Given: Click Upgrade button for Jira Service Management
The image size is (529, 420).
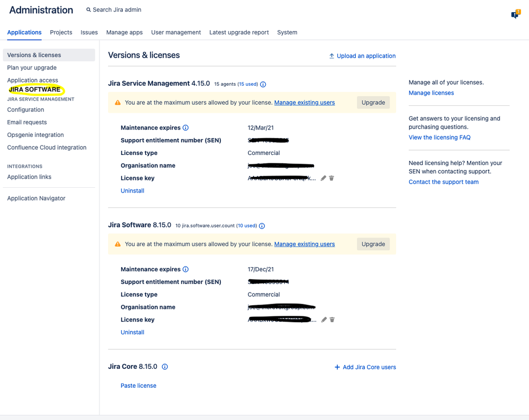Looking at the screenshot, I should pyautogui.click(x=373, y=103).
